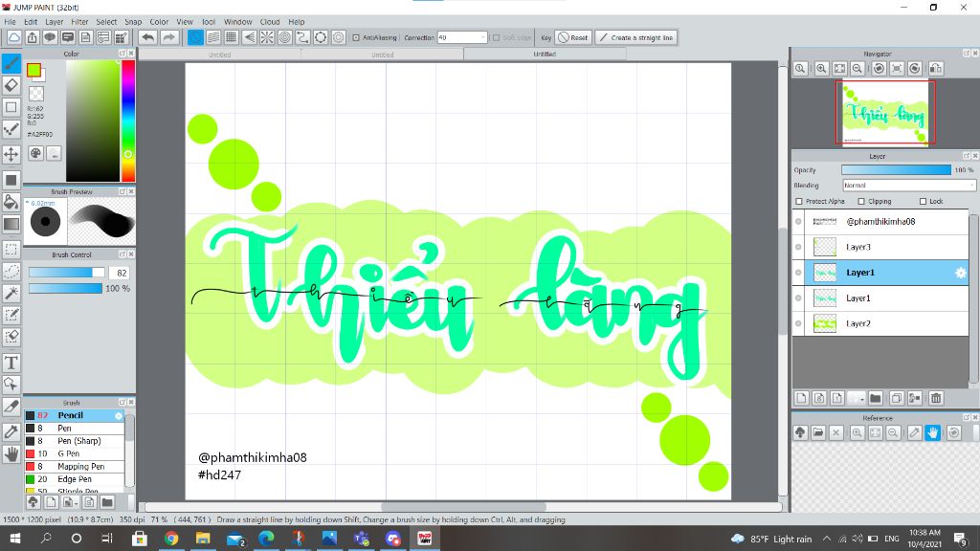
Task: Click the foreground green color swatch
Action: pos(33,70)
